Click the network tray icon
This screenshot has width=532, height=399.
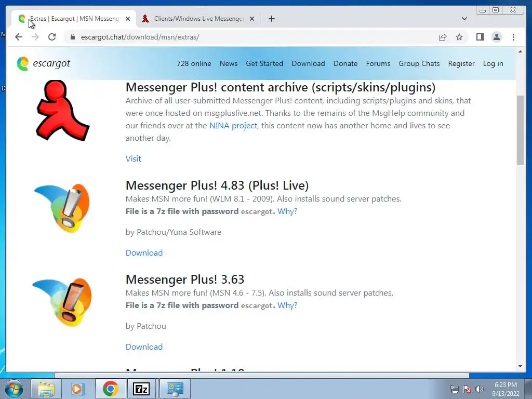coord(454,389)
